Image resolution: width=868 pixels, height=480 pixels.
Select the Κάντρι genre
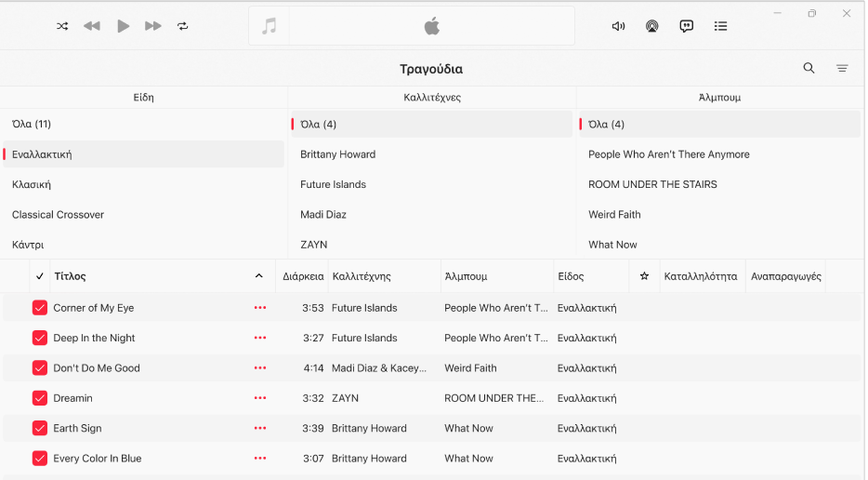tap(143, 245)
